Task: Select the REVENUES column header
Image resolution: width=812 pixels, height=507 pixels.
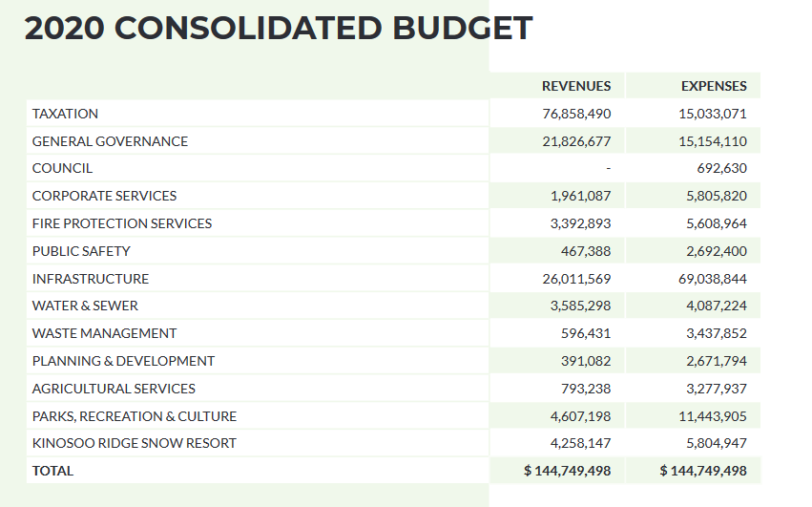Action: tap(575, 86)
